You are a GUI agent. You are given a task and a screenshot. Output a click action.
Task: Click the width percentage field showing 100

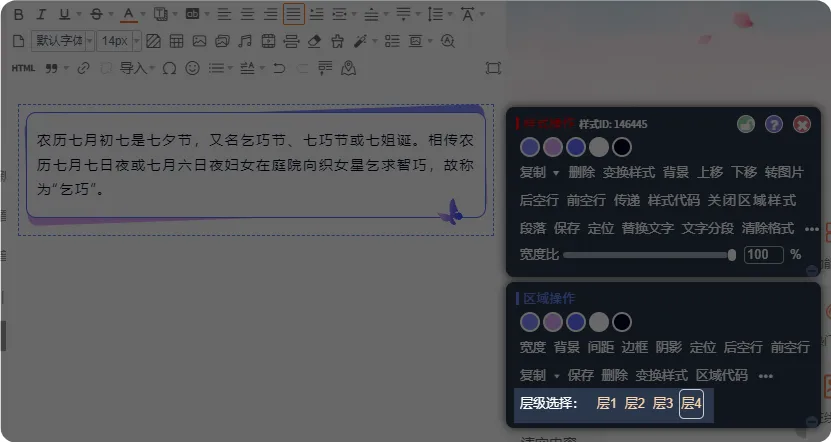(x=764, y=254)
